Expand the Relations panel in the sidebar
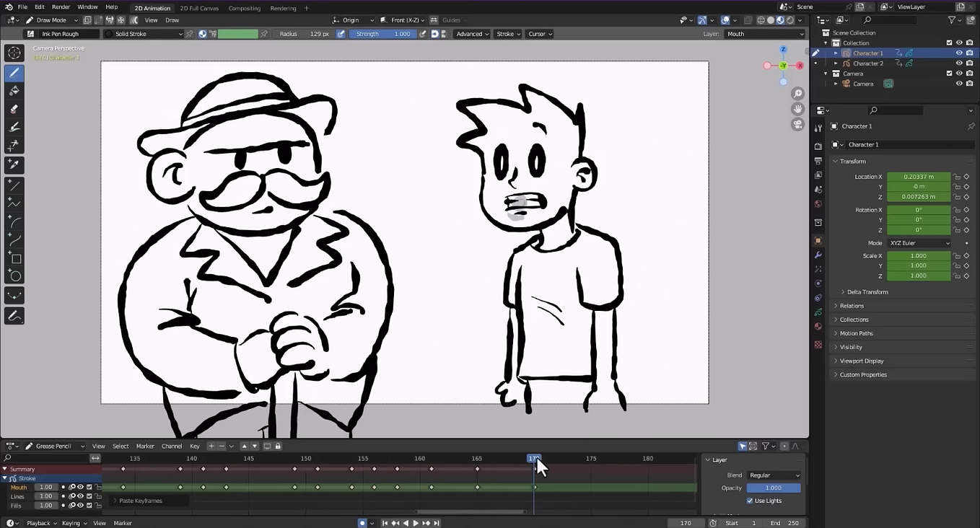Image resolution: width=980 pixels, height=528 pixels. tap(852, 305)
